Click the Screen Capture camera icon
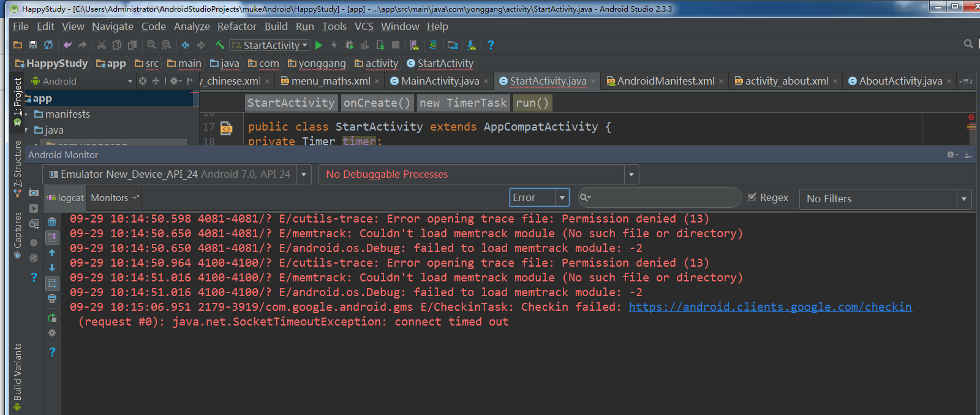This screenshot has width=980, height=415. tap(34, 192)
